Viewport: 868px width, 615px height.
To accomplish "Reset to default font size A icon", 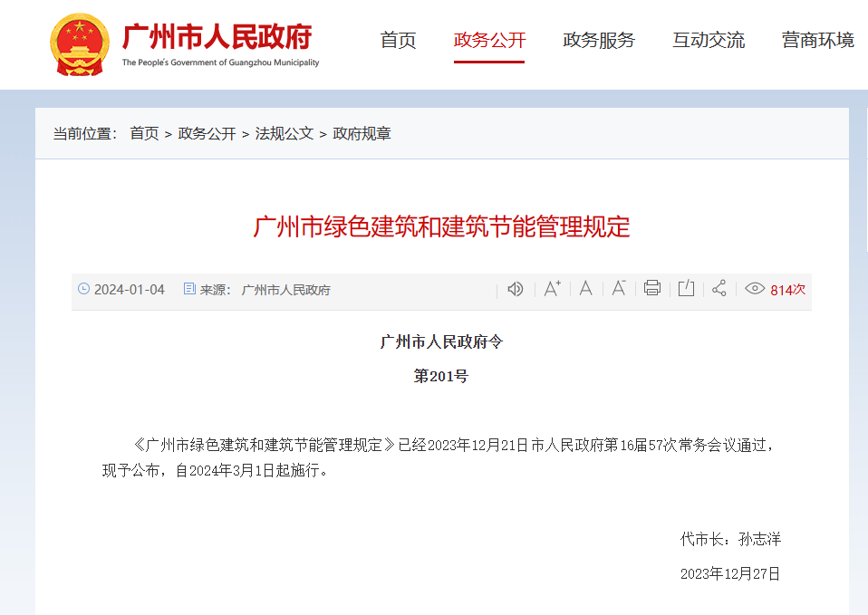I will (x=585, y=288).
